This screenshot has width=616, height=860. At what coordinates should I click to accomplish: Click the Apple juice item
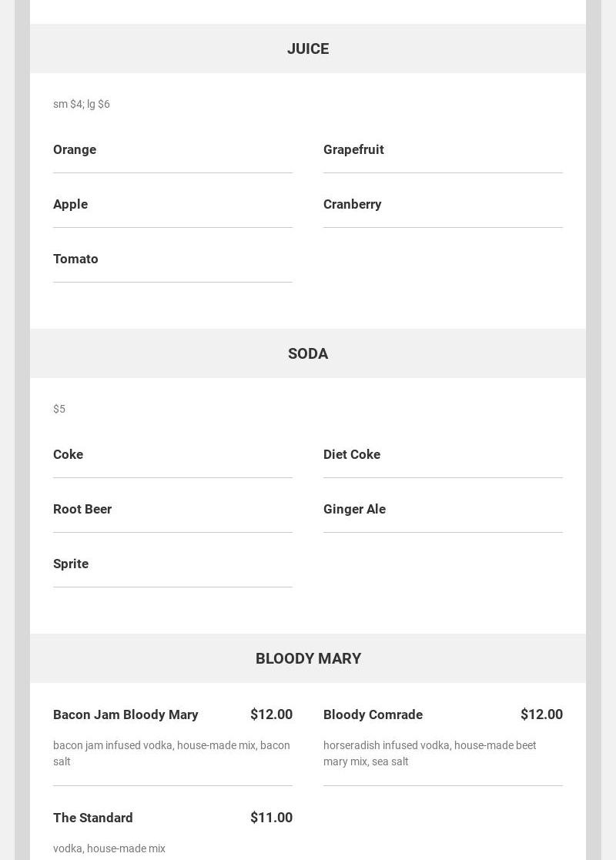click(x=70, y=204)
